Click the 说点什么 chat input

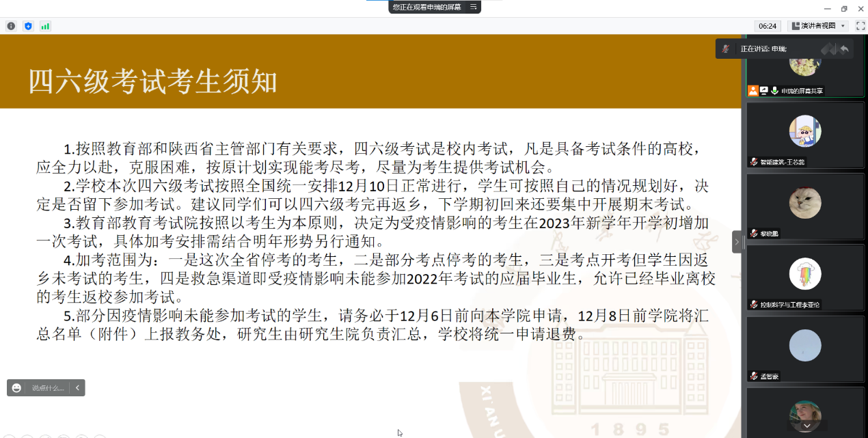coord(47,388)
